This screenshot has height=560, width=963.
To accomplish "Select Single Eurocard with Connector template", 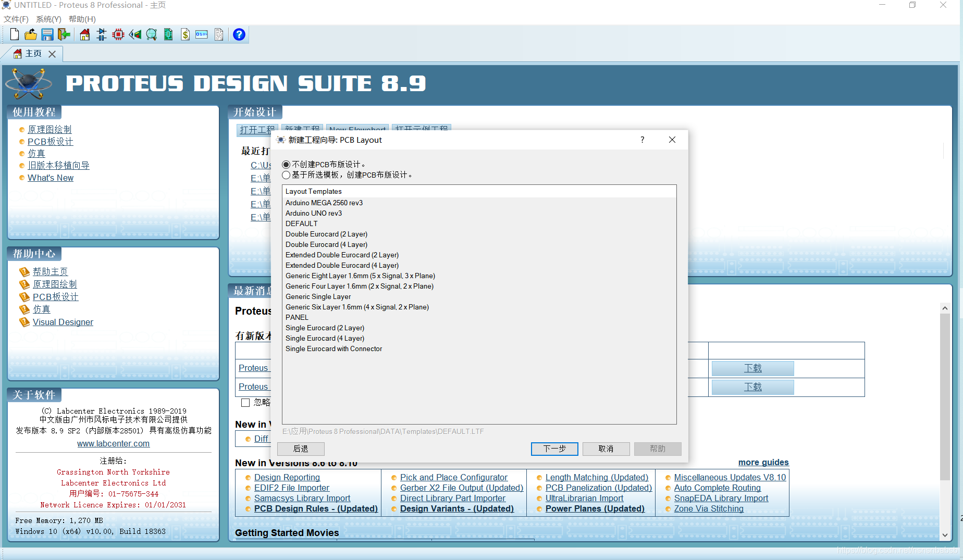I will pos(479,349).
